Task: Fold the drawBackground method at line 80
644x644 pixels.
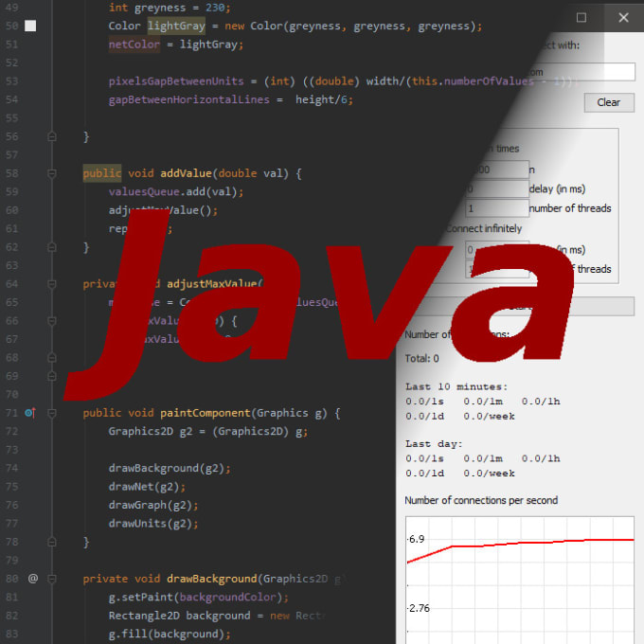Action: point(52,579)
